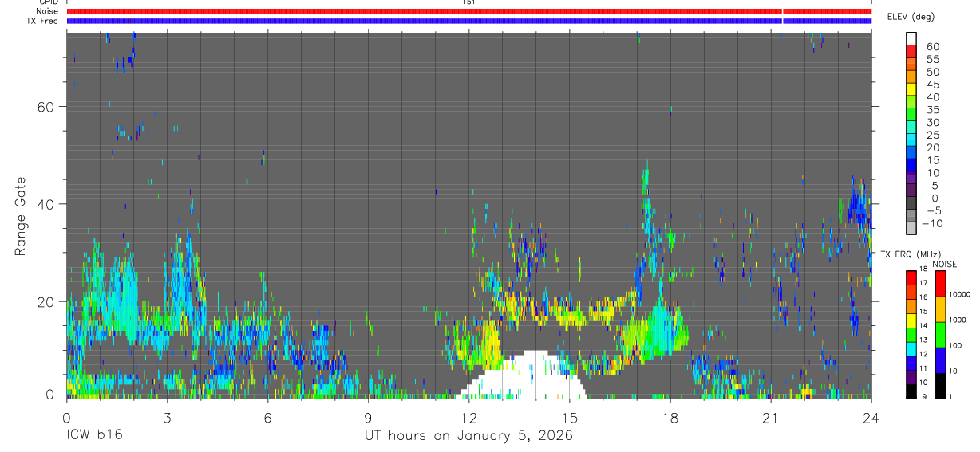The width and height of the screenshot is (980, 452).
Task: Click the '45' label on ELEV scale
Action: pyautogui.click(x=931, y=85)
